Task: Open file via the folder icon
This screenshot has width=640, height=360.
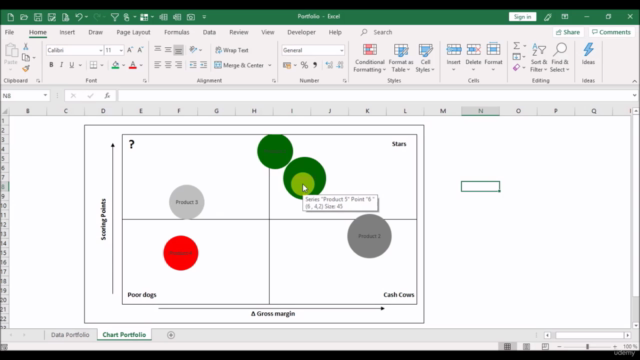Action: click(x=24, y=17)
